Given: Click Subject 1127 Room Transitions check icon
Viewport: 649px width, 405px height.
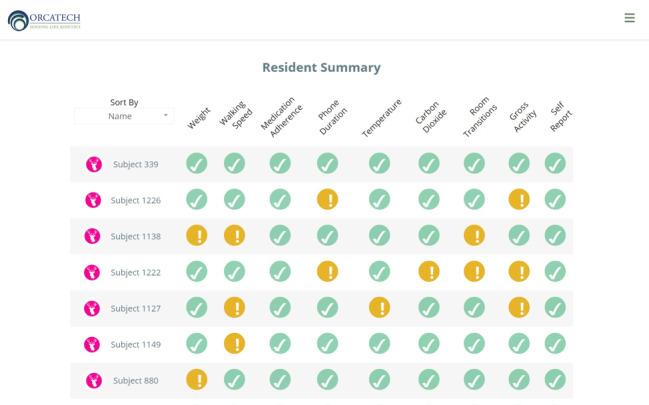Looking at the screenshot, I should pos(474,308).
